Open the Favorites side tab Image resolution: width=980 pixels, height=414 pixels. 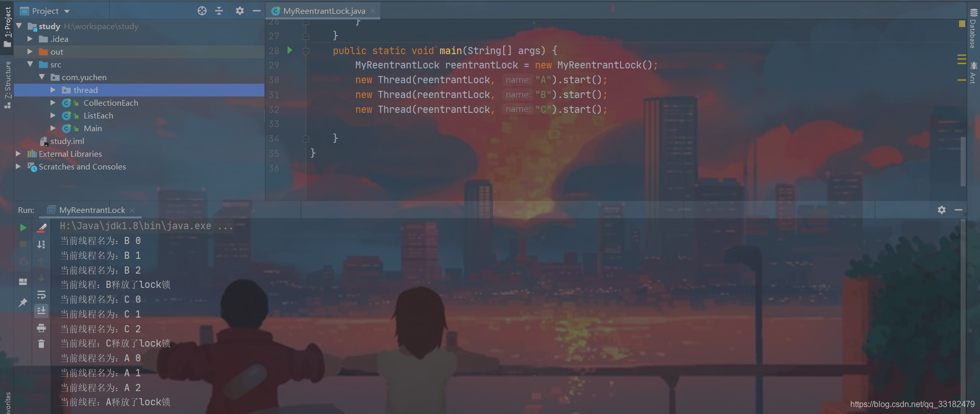click(x=7, y=403)
